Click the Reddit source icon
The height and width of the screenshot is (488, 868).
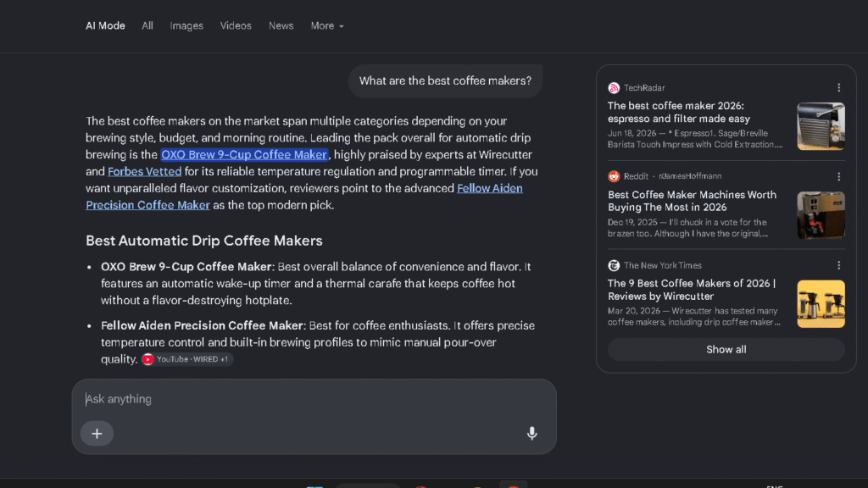point(614,176)
